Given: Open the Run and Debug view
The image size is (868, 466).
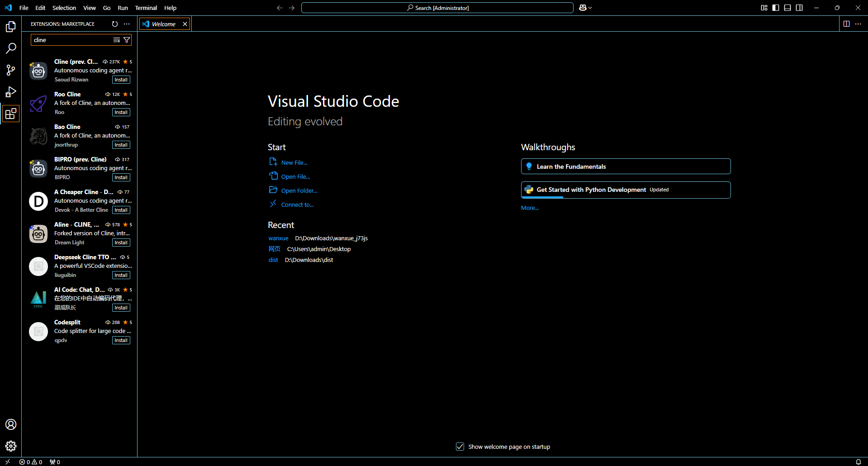Looking at the screenshot, I should [11, 92].
